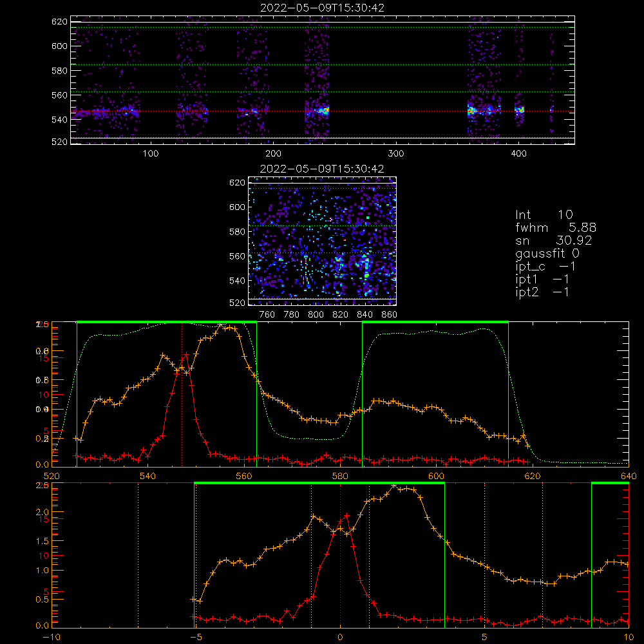This screenshot has width=644, height=644.
Task: Click the timestamp title above the small square image
Action: [323, 169]
